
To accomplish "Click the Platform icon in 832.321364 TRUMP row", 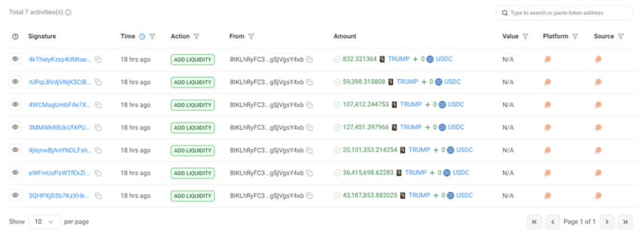I will coord(547,59).
